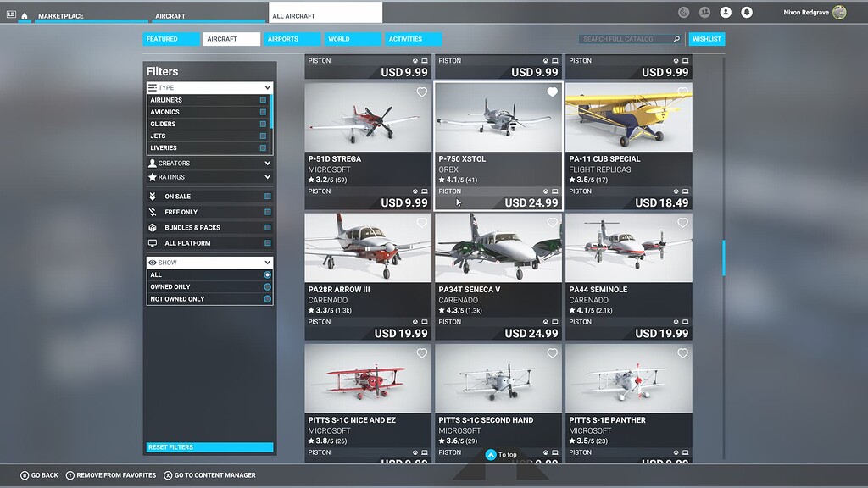Click the To Top arrow icon at bottom
Image resolution: width=868 pixels, height=488 pixels.
point(489,455)
